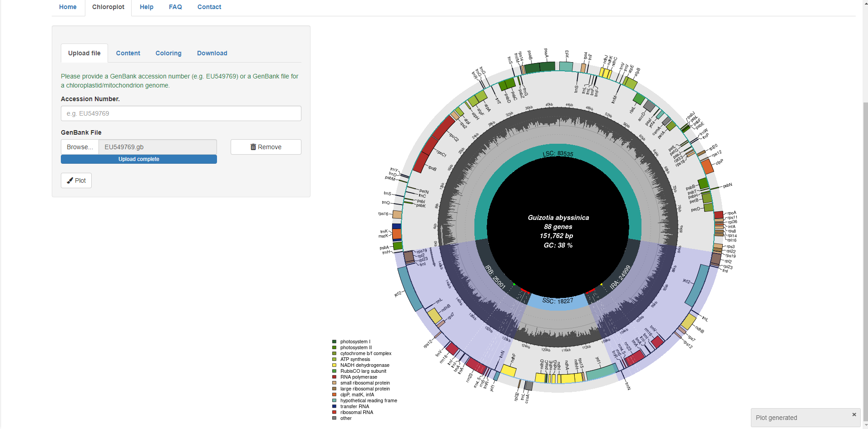Click the 'other' legend swatch
Image resolution: width=868 pixels, height=429 pixels.
click(334, 418)
